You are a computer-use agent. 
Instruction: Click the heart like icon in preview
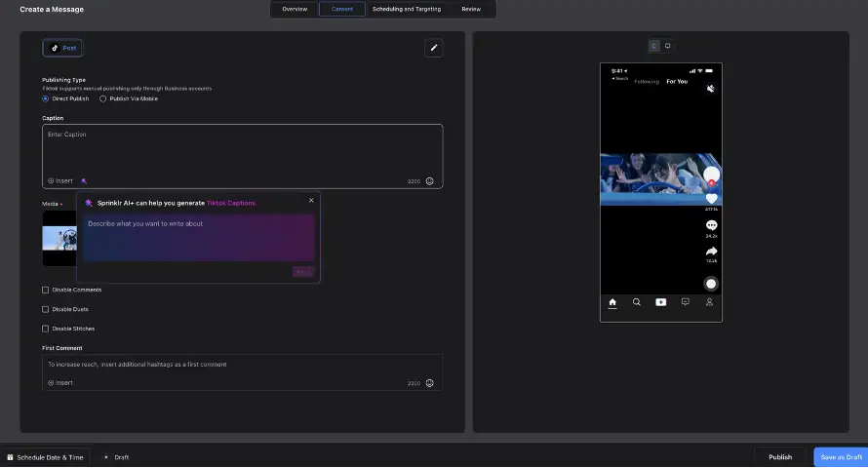711,199
